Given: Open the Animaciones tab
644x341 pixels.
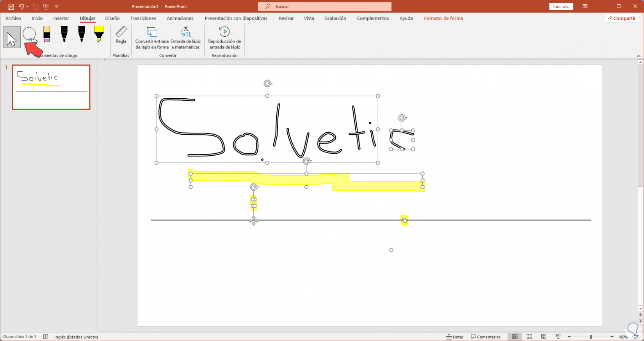Looking at the screenshot, I should [x=180, y=18].
